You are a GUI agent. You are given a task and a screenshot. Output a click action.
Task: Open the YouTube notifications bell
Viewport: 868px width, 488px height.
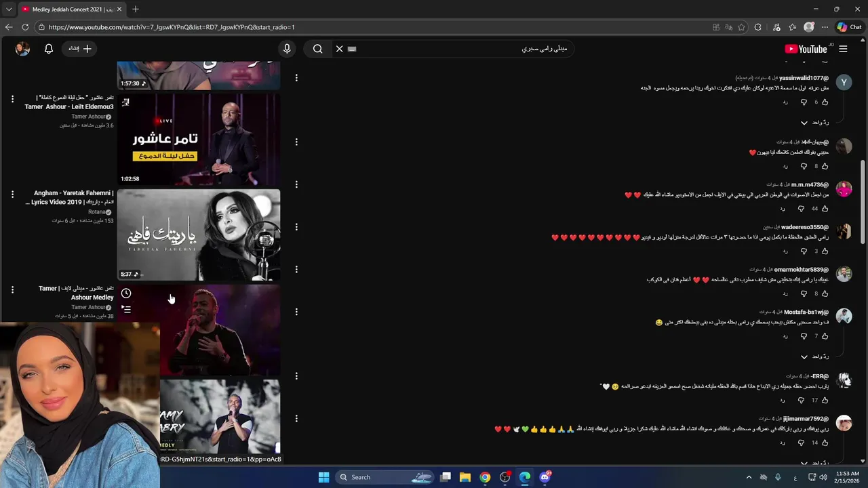coord(49,49)
